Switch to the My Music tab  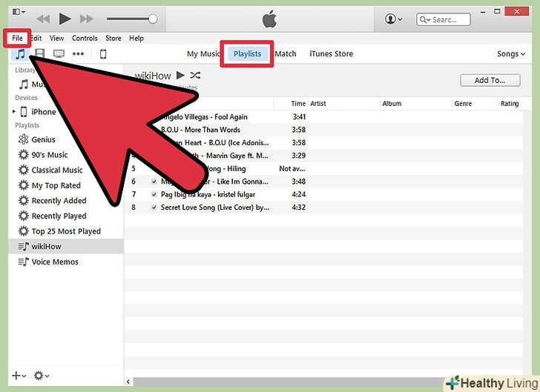pos(203,53)
